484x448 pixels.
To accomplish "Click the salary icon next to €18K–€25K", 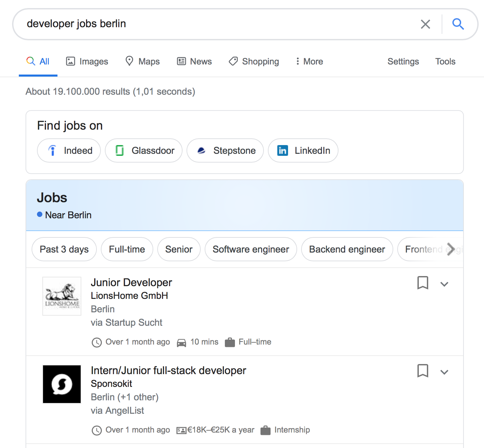I will 182,430.
